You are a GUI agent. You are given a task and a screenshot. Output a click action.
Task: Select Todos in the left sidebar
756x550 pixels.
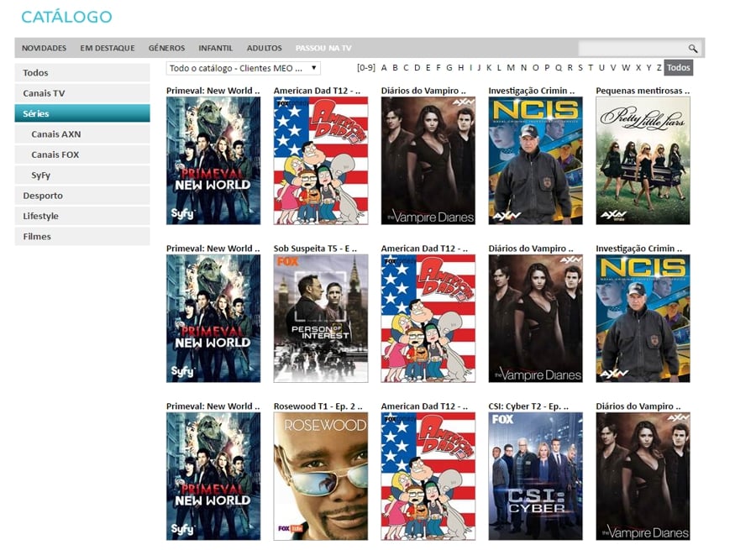82,73
